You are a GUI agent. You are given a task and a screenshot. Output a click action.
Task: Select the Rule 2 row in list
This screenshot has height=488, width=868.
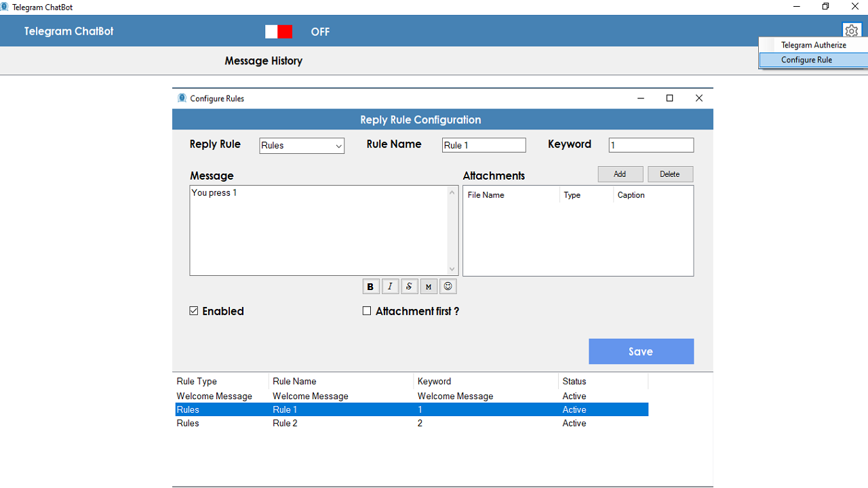tap(411, 423)
